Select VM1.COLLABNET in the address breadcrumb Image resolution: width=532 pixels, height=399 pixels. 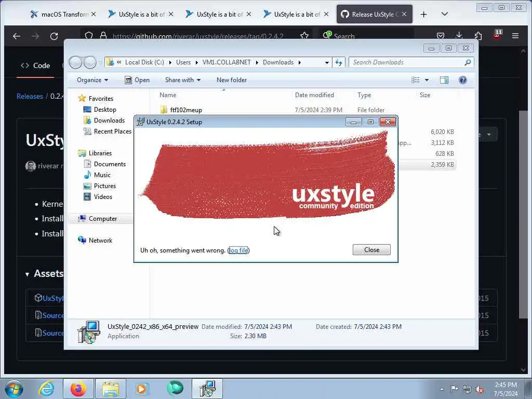pyautogui.click(x=227, y=62)
